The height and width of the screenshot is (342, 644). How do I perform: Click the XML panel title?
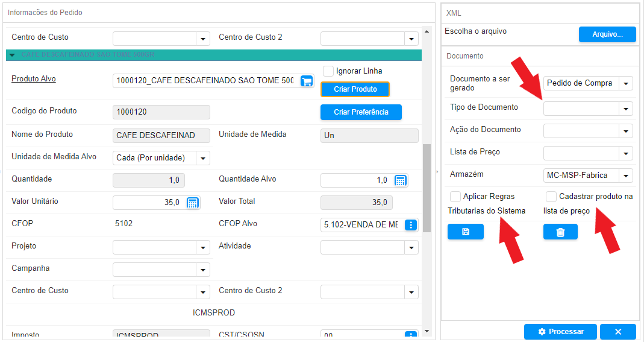[454, 13]
